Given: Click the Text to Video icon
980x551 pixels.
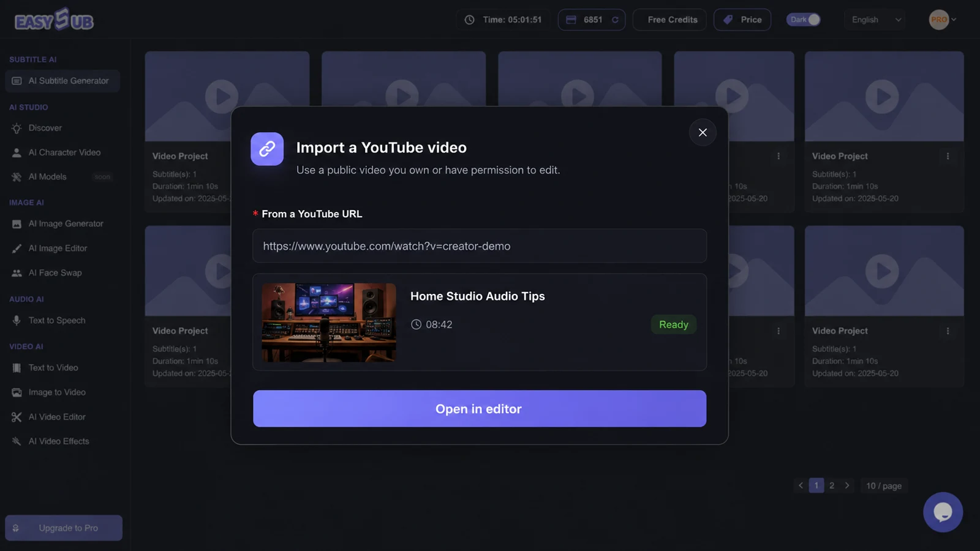Looking at the screenshot, I should click(x=17, y=368).
